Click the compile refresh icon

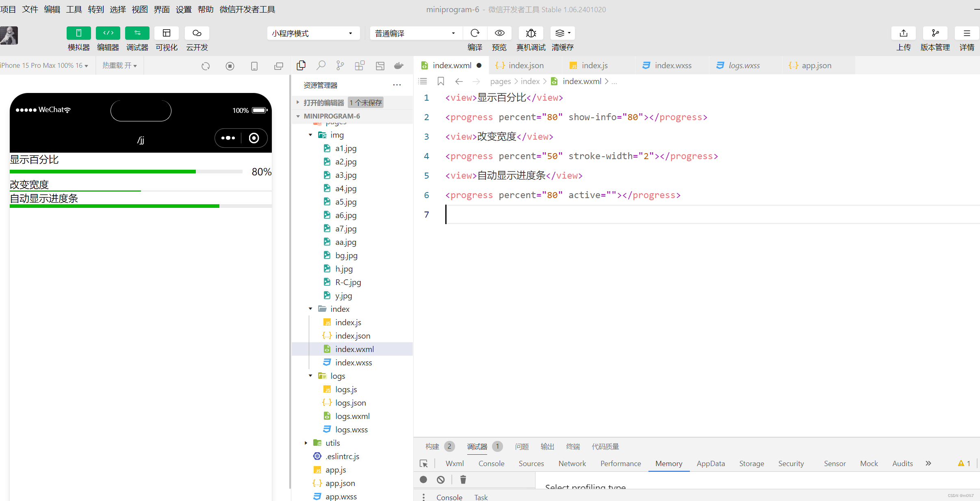click(475, 33)
